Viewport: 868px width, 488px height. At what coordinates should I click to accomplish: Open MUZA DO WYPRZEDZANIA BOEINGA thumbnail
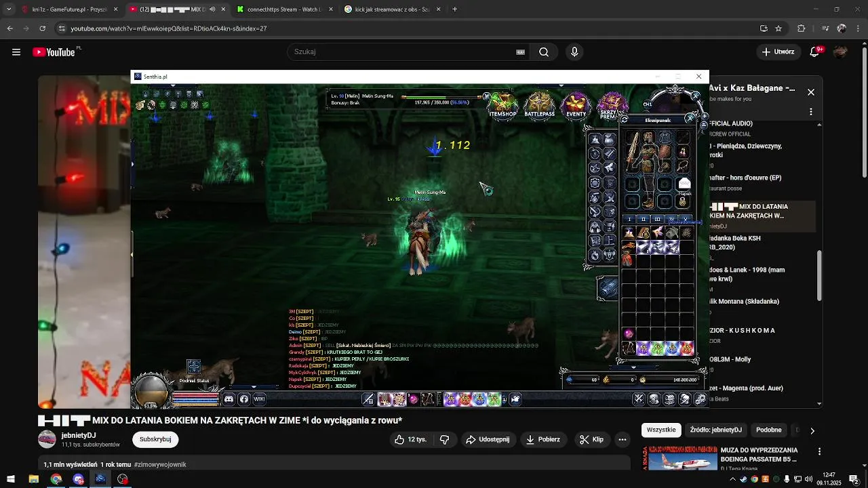click(x=682, y=458)
